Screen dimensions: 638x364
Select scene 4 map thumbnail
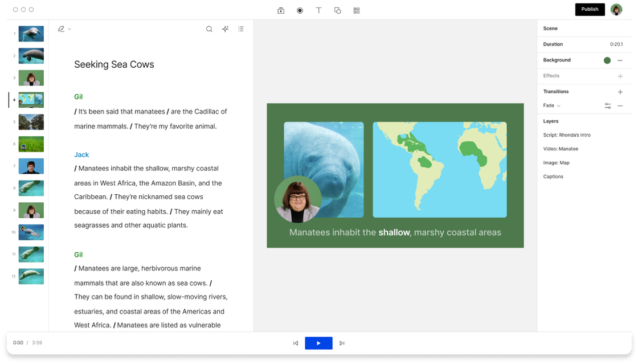point(31,100)
